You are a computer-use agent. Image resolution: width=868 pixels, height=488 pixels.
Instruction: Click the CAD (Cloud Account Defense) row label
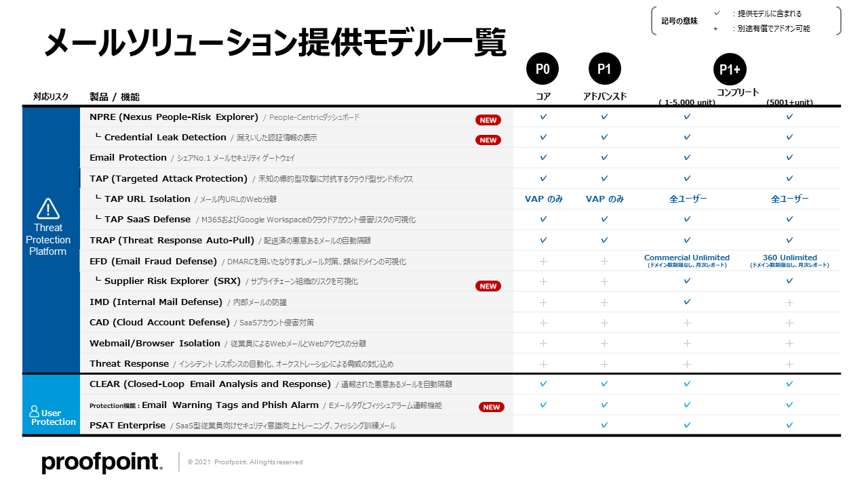(159, 322)
